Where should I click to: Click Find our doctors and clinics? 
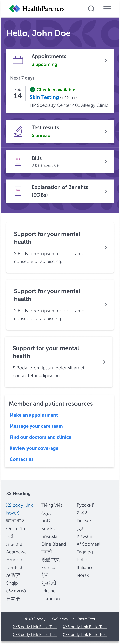click(40, 437)
